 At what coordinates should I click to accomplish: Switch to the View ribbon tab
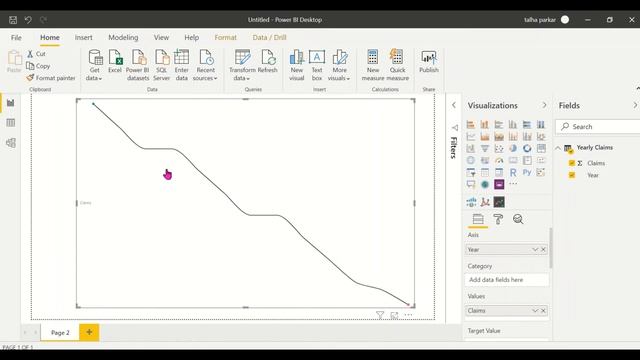point(161,38)
